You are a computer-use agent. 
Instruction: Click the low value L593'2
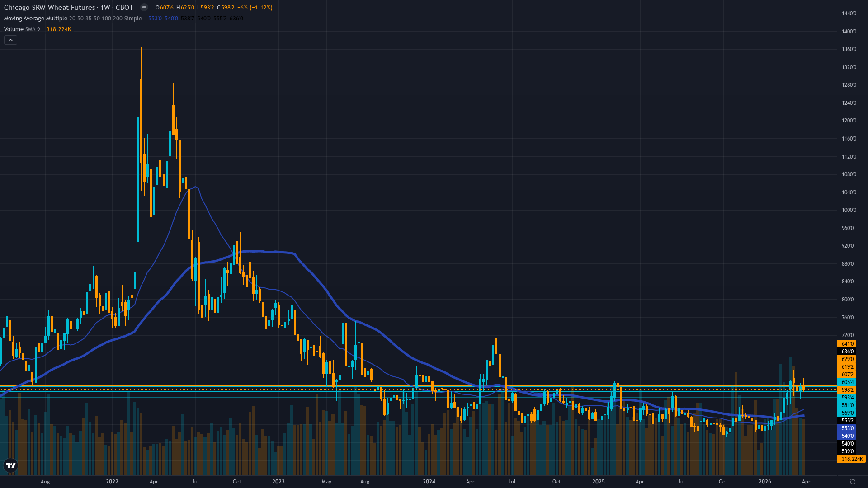206,8
